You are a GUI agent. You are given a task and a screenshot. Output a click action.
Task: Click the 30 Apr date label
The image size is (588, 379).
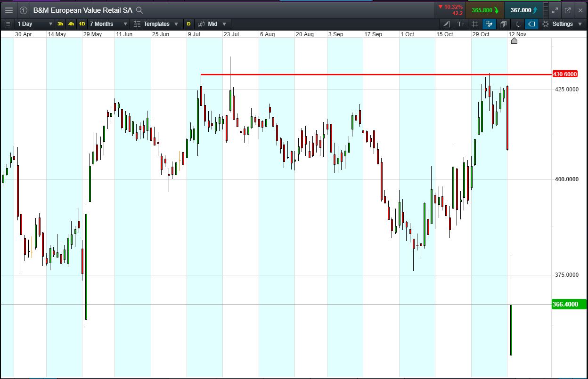[x=23, y=34]
